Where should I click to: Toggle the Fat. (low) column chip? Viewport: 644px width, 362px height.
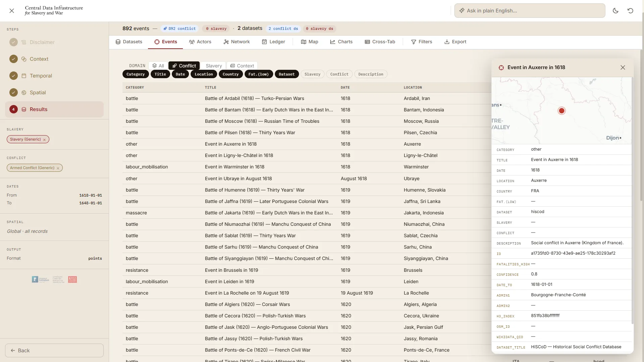click(x=258, y=74)
